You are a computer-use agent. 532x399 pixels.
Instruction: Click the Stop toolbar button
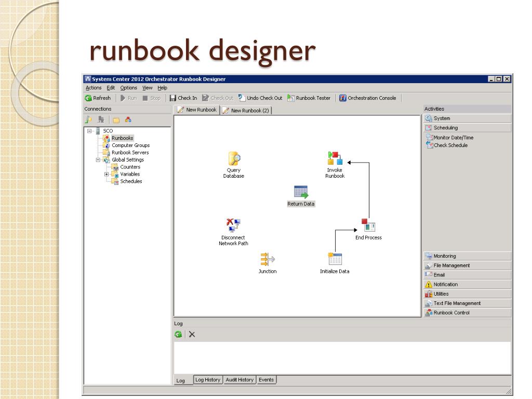click(x=151, y=98)
